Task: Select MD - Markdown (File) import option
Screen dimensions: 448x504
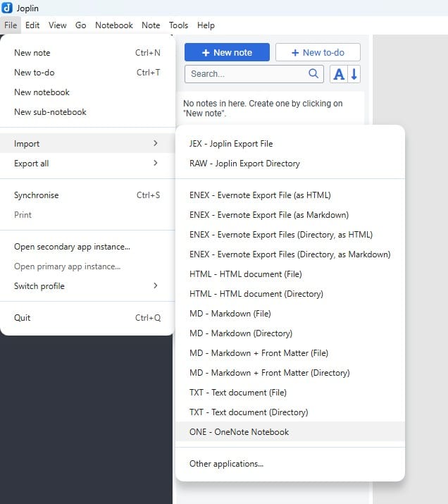Action: coord(230,314)
